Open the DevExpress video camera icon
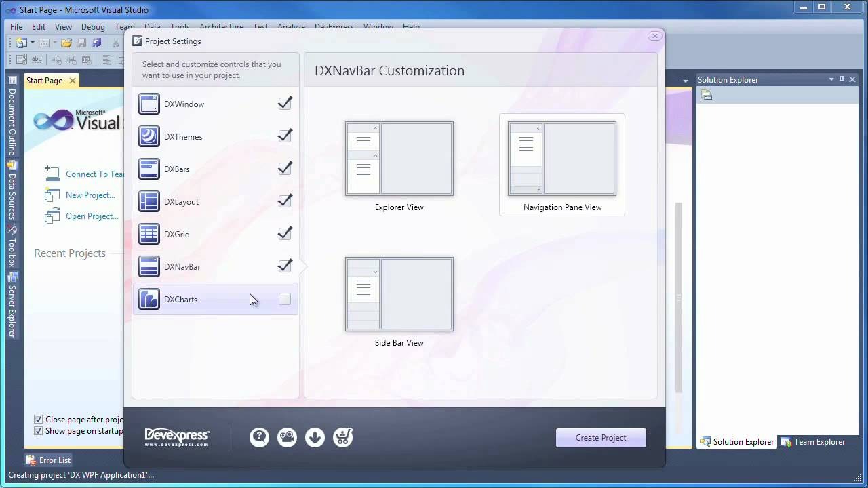868x488 pixels. click(x=287, y=437)
